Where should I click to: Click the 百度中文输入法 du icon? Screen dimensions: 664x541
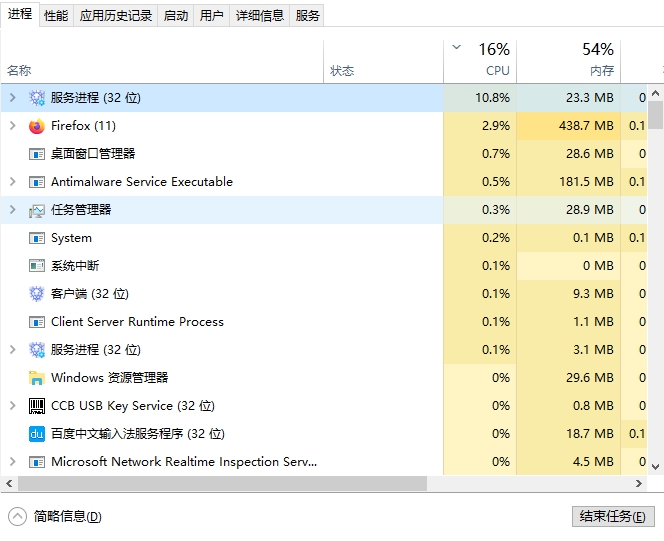click(37, 434)
